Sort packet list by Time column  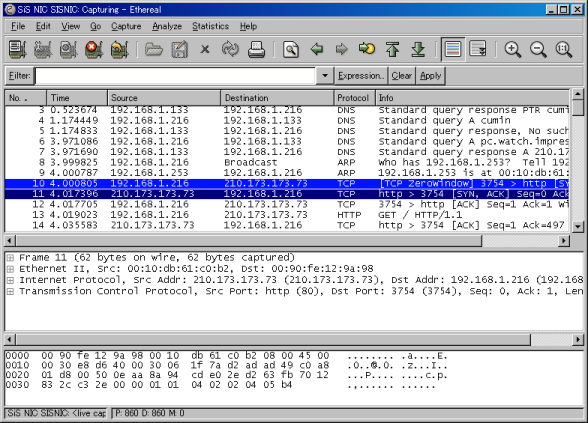coord(77,98)
